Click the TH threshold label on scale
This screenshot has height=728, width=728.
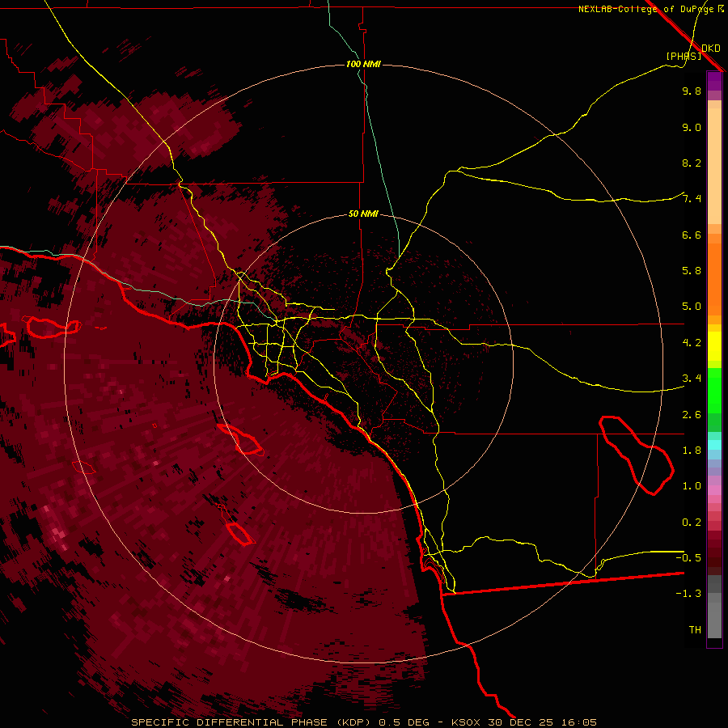695,630
